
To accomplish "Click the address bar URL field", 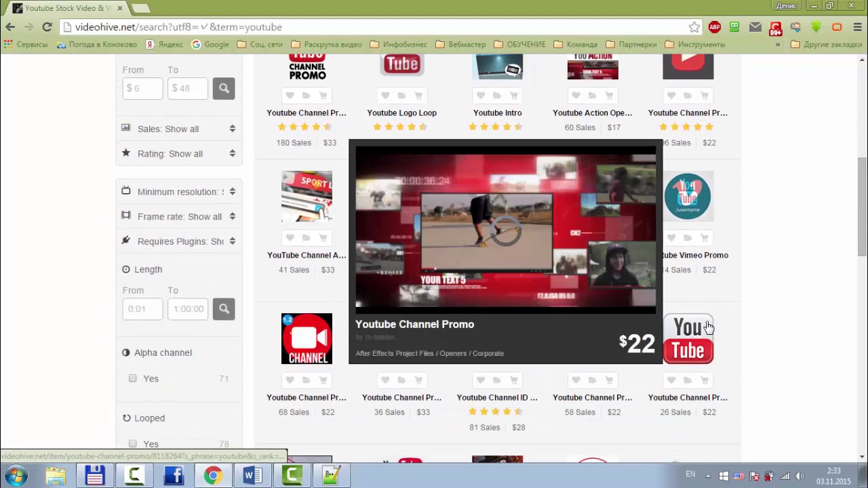I will click(x=380, y=27).
